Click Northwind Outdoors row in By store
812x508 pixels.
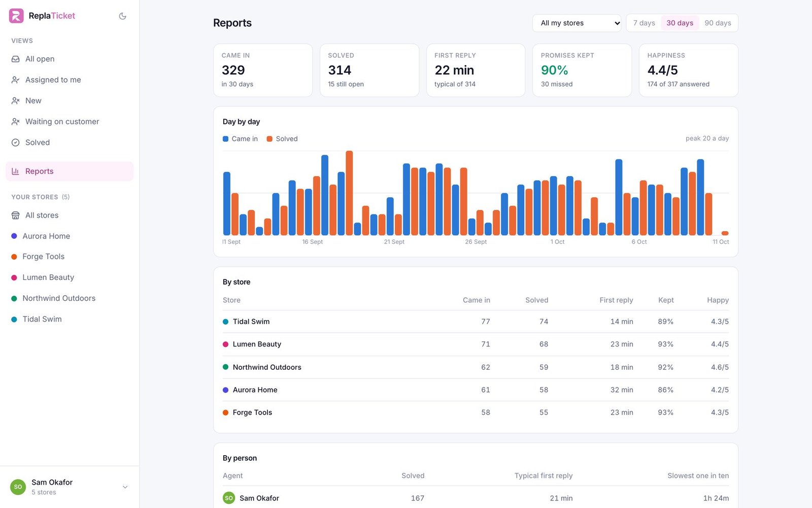[476, 367]
